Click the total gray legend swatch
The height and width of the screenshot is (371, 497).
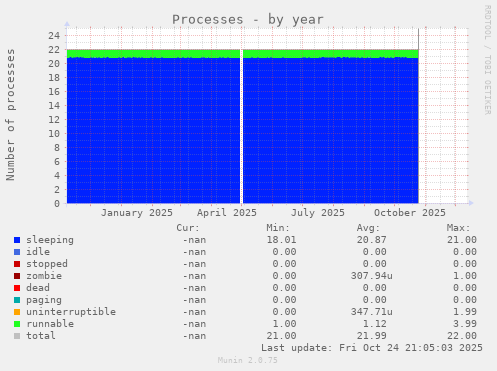pyautogui.click(x=17, y=336)
